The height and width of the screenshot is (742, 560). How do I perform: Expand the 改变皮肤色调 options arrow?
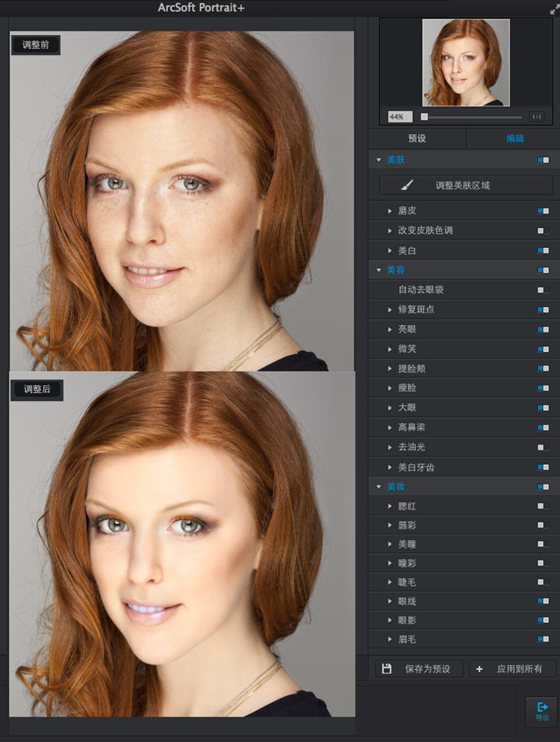point(390,230)
